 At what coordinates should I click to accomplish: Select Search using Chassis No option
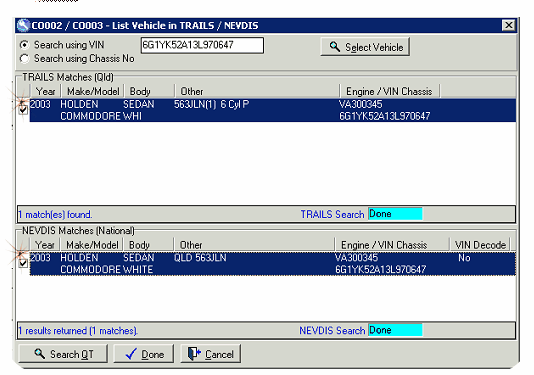(24, 59)
